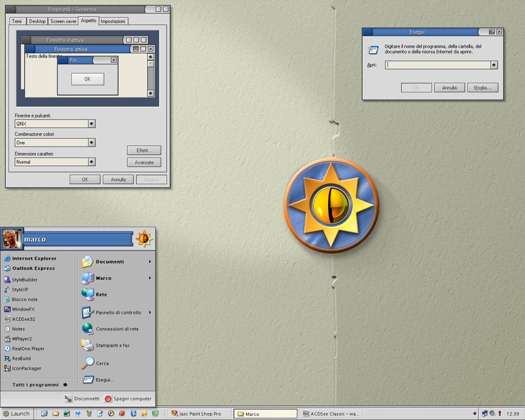The width and height of the screenshot is (525, 420).
Task: Expand the Pannello di controllo submenu
Action: tap(150, 313)
